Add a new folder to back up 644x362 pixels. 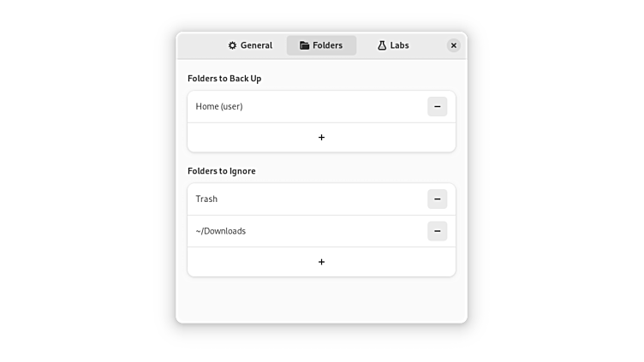point(321,138)
